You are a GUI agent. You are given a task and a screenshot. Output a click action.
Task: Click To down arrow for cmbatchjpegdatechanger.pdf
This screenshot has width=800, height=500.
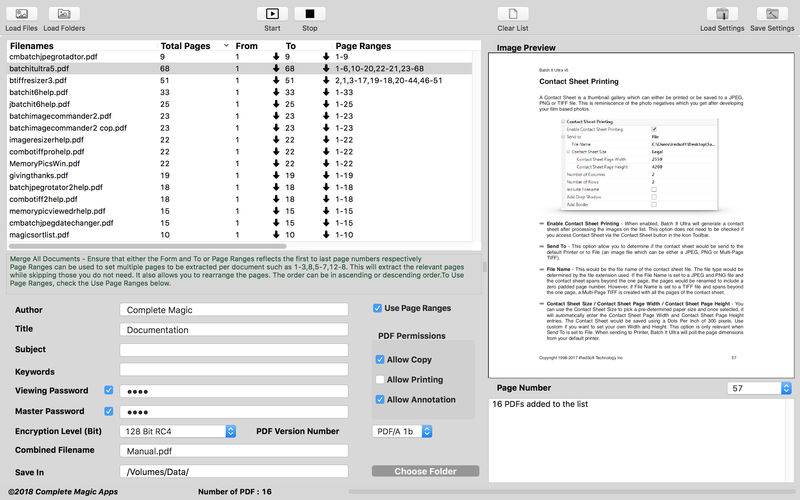pyautogui.click(x=326, y=223)
